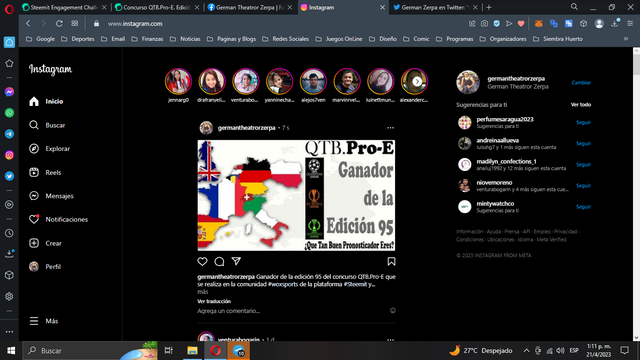Show hidden system tray icons

tap(527, 351)
